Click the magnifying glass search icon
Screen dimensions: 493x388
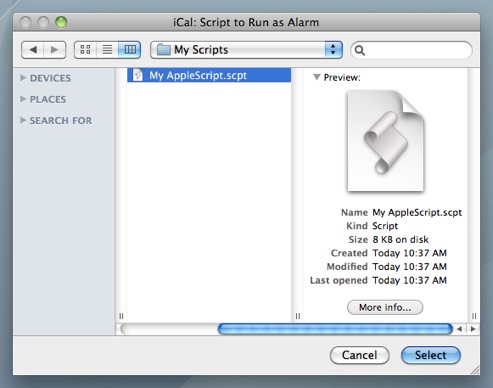click(360, 50)
